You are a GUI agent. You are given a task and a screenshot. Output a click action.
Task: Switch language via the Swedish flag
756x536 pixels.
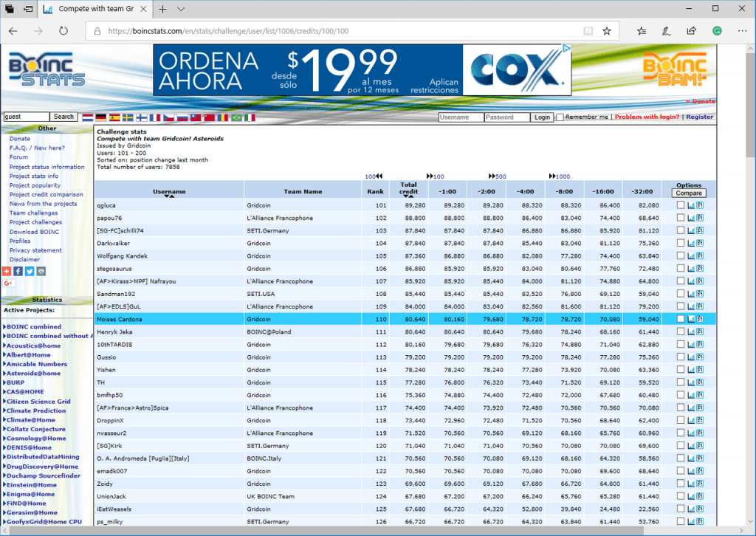(128, 117)
